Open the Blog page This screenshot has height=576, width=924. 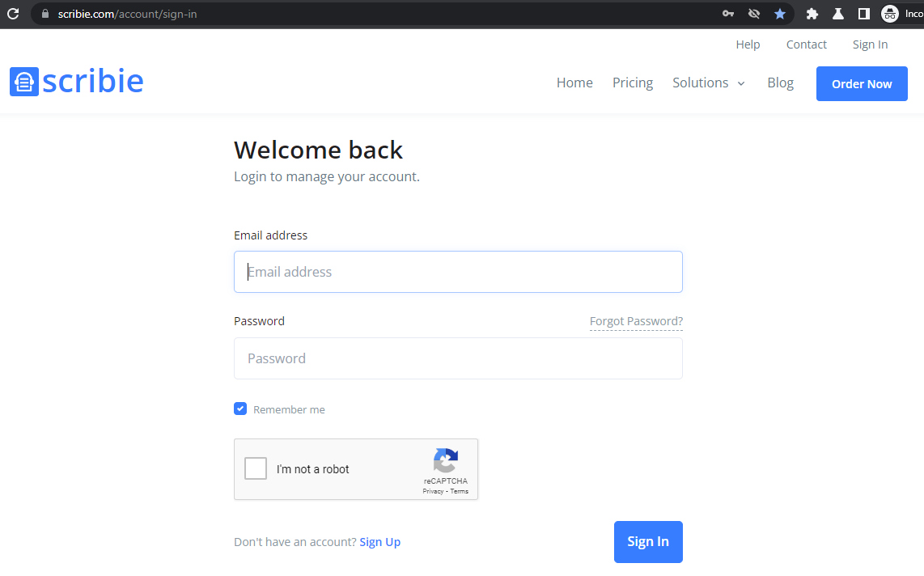(x=780, y=83)
